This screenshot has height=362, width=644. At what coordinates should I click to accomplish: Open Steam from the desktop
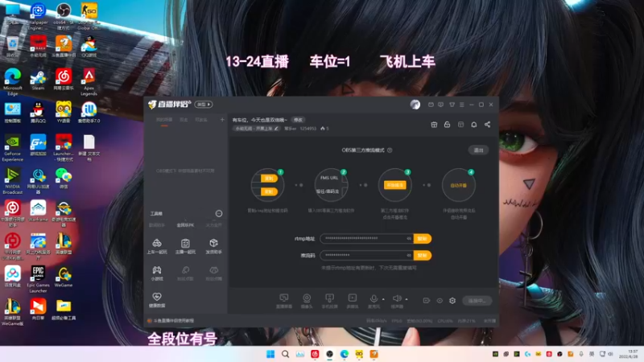coord(38,80)
